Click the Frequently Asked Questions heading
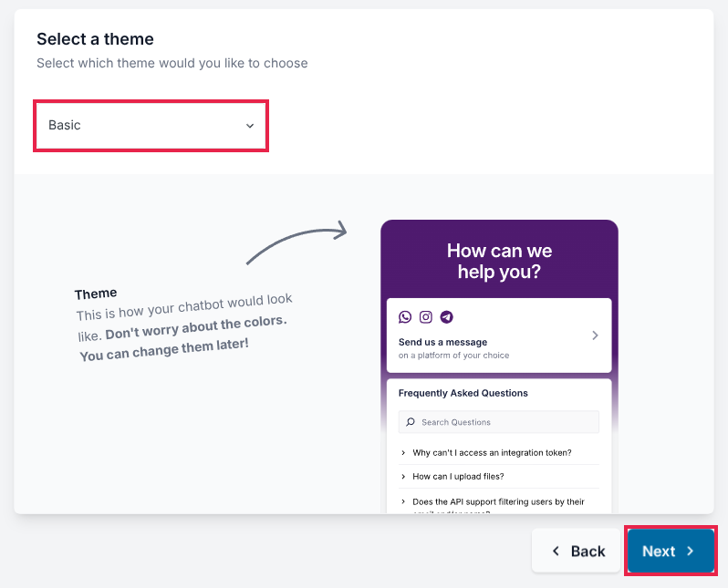The height and width of the screenshot is (588, 728). [463, 393]
